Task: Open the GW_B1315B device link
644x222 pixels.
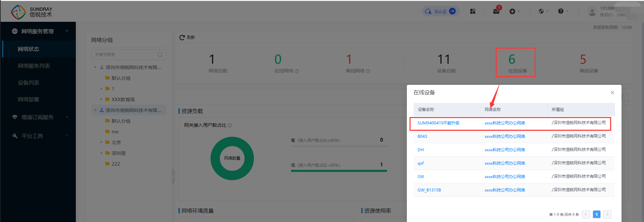Action: coord(429,190)
